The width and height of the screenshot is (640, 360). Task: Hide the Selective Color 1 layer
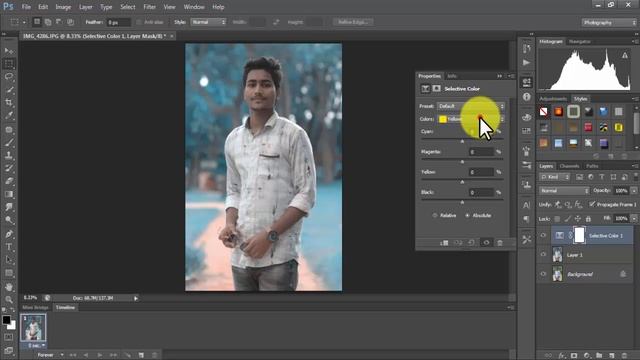(x=543, y=236)
